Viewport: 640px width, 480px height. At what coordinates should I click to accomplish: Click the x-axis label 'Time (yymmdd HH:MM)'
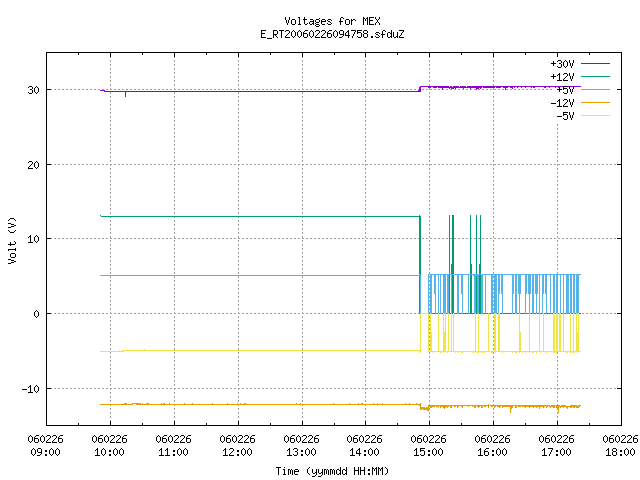[332, 471]
